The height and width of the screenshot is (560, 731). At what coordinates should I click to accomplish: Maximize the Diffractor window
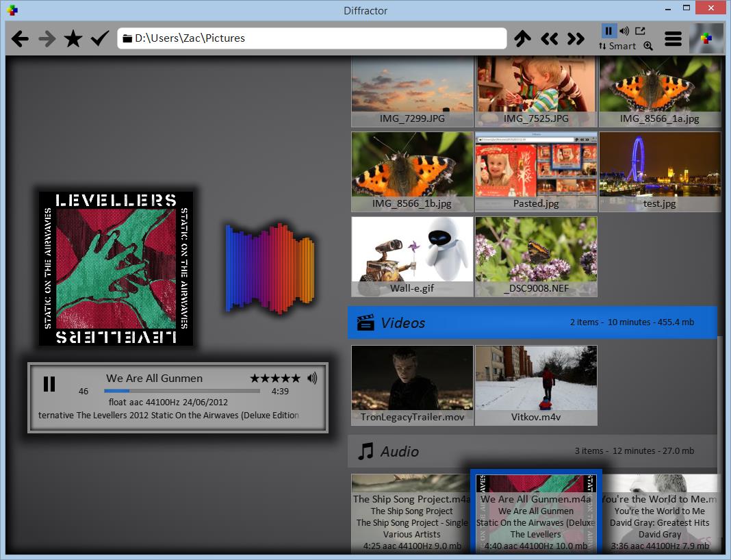(x=687, y=8)
